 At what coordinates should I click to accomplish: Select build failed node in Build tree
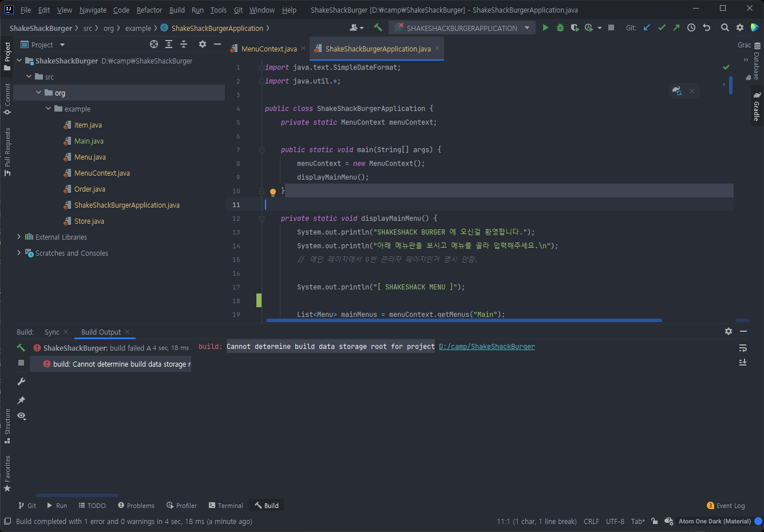coord(110,348)
